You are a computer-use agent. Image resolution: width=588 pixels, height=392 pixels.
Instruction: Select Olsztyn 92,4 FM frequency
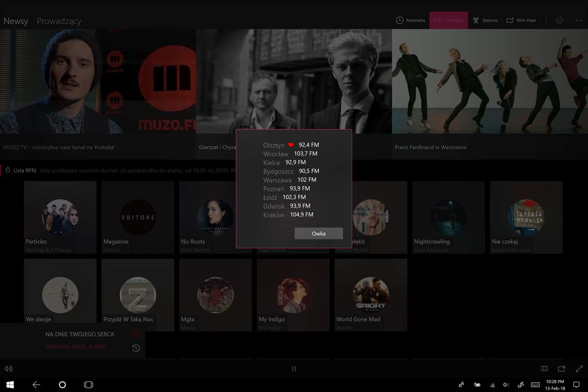pyautogui.click(x=291, y=145)
